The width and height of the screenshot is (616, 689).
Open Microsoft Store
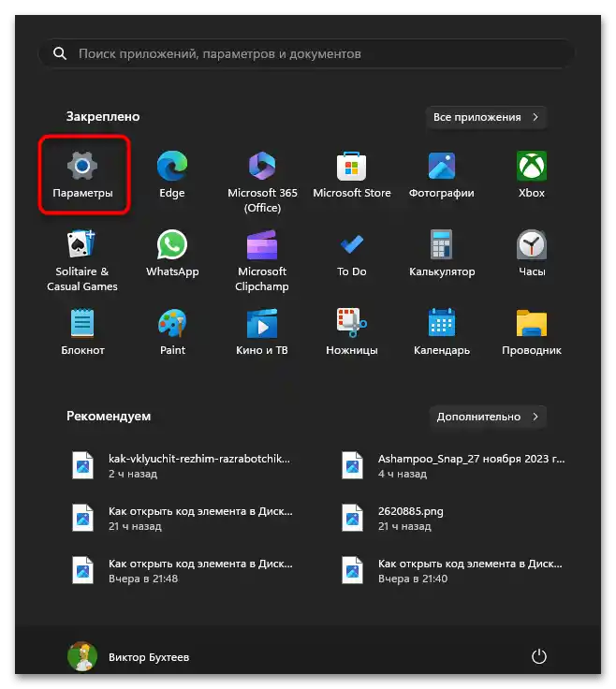tap(352, 174)
